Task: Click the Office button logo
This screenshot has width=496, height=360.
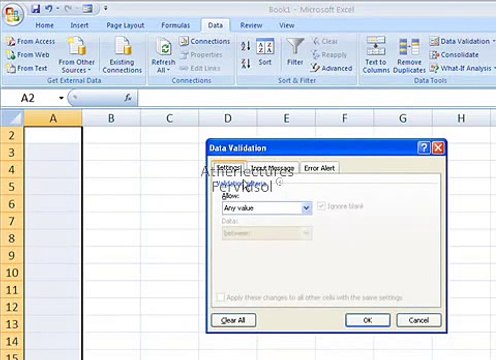Action: pyautogui.click(x=13, y=14)
